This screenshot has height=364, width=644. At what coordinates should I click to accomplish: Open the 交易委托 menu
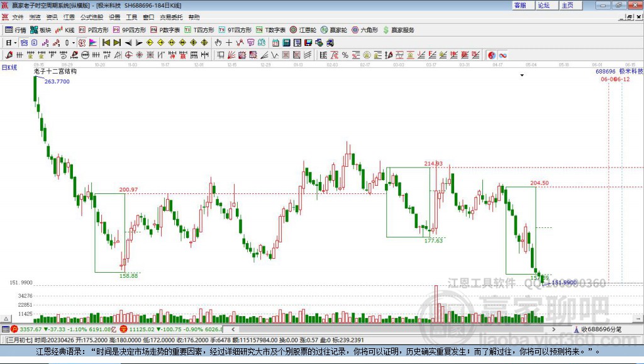pyautogui.click(x=170, y=17)
